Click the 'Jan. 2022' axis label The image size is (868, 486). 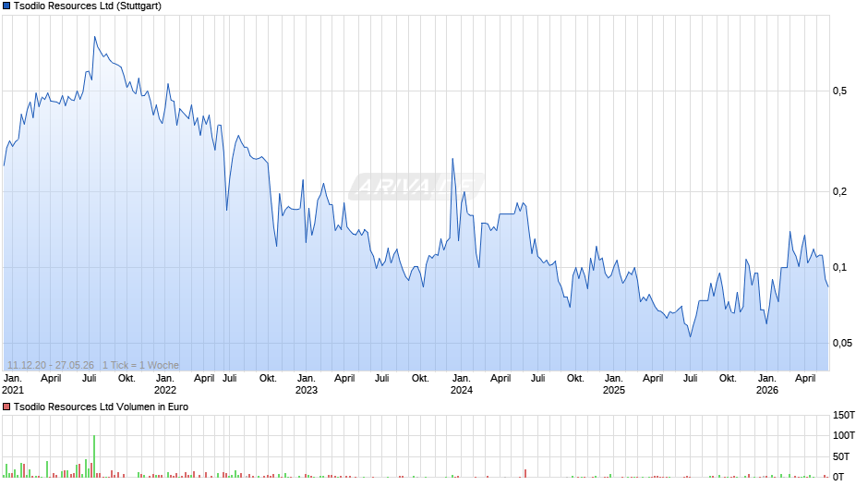165,384
